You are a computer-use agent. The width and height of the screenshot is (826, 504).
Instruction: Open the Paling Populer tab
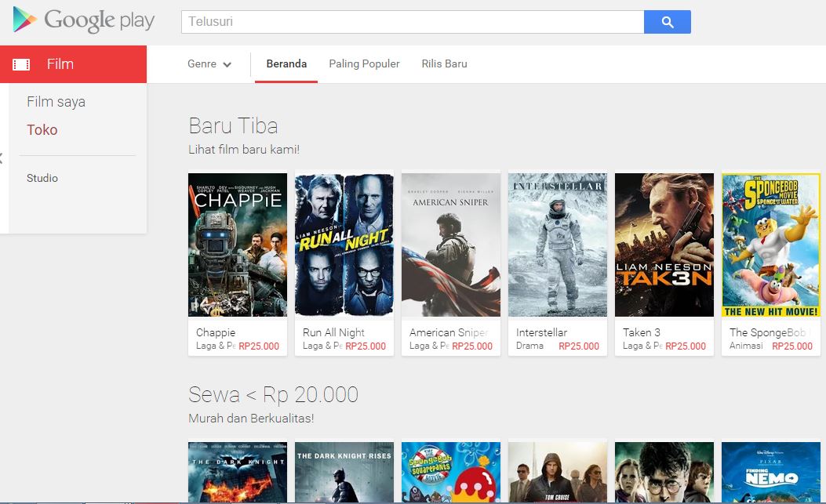click(364, 64)
